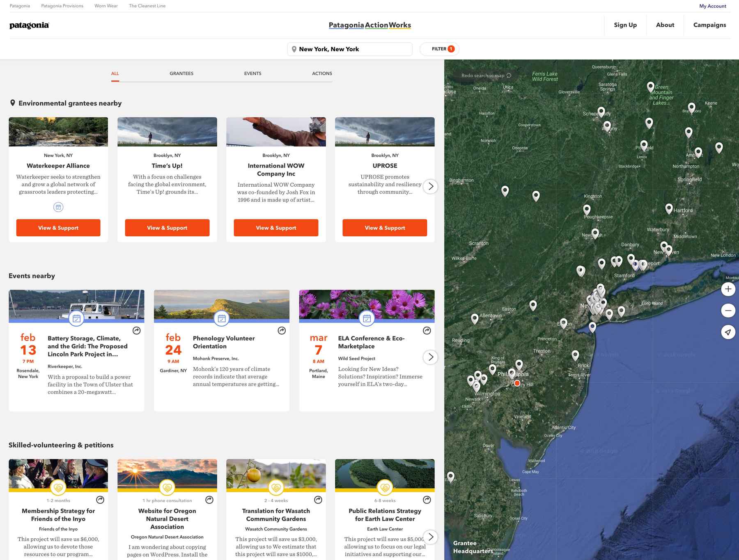The image size is (739, 560).
Task: Click calendar badge on ELA Conference event
Action: click(x=367, y=318)
